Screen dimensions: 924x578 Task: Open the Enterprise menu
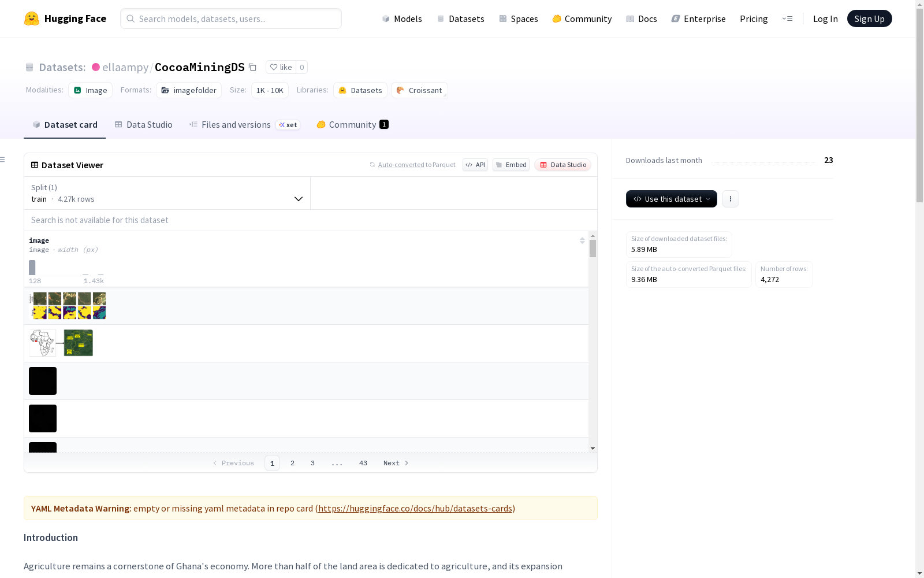click(x=698, y=18)
